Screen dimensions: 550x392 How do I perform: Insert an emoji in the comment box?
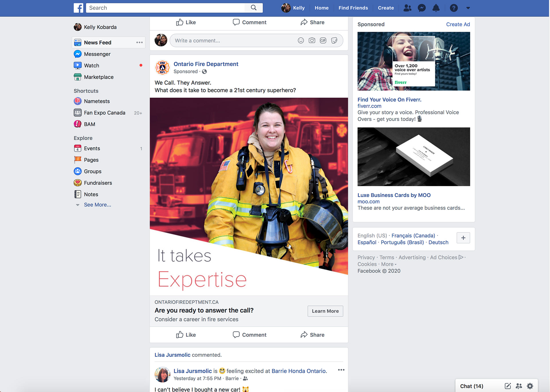(301, 40)
